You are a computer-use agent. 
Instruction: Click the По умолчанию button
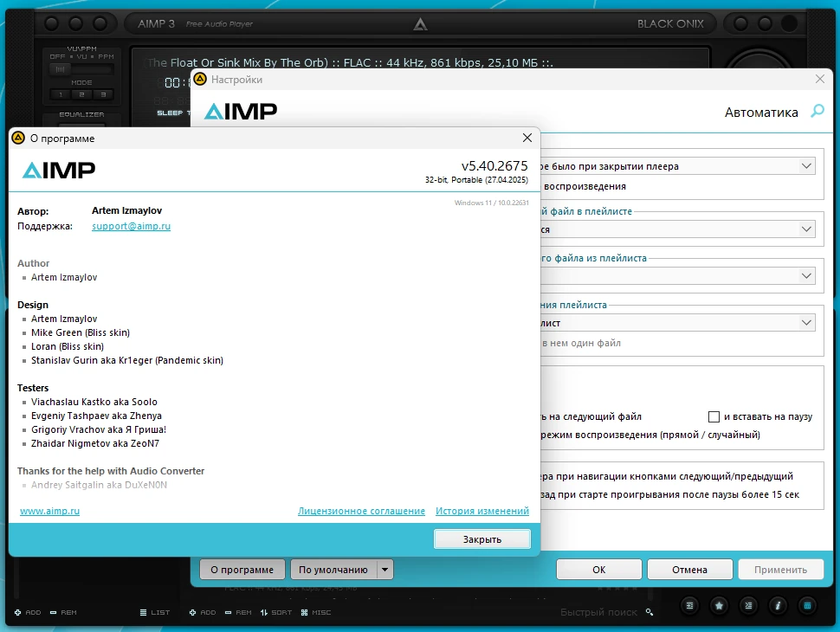click(333, 570)
